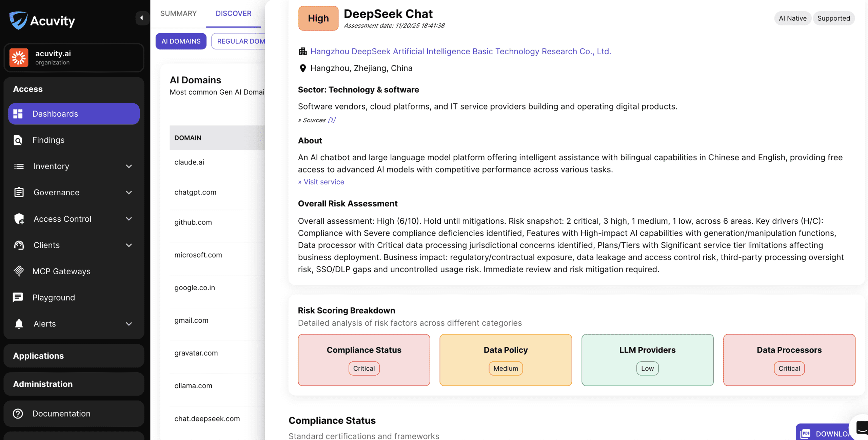This screenshot has height=440, width=868.
Task: Open Playground chat icon
Action: [18, 297]
